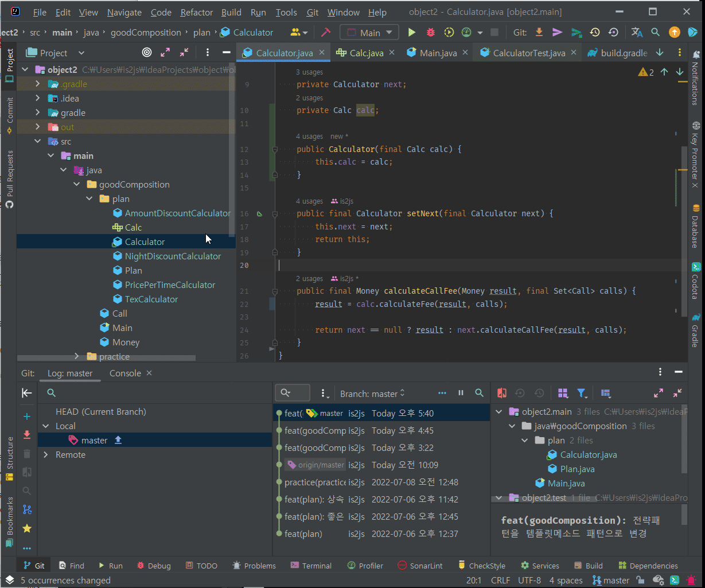
Task: Click the editor vertical scrollbar
Action: 684,229
